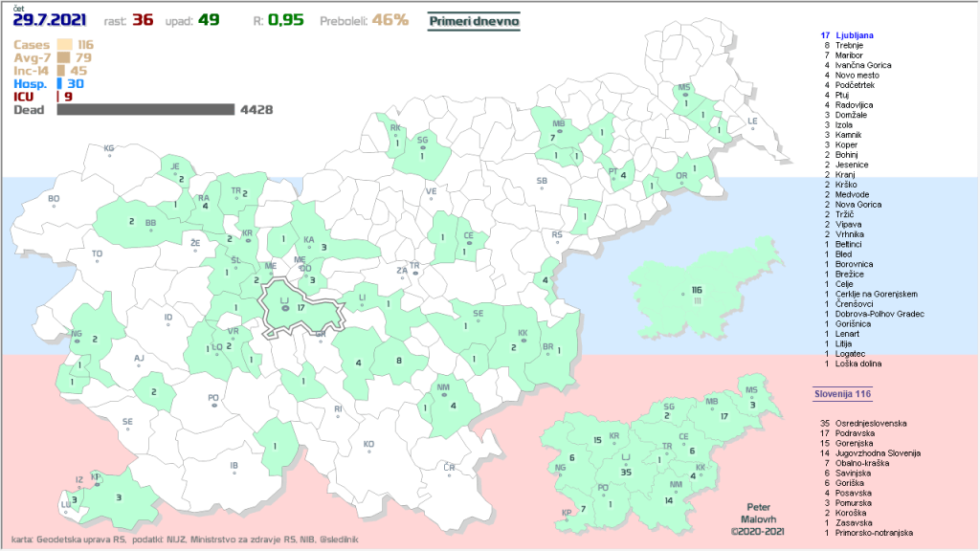Viewport: 980px width, 551px height.
Task: Click Murska Sobota MS marker on main map
Action: pos(683,89)
